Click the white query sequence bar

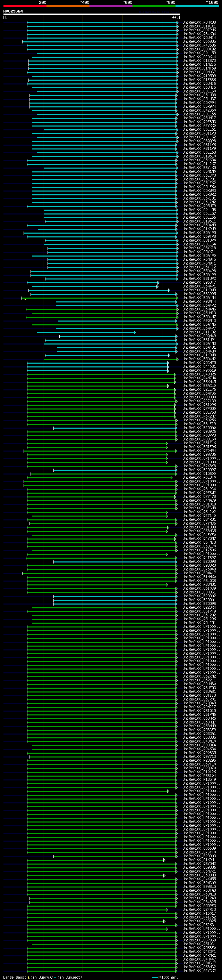(92, 15)
